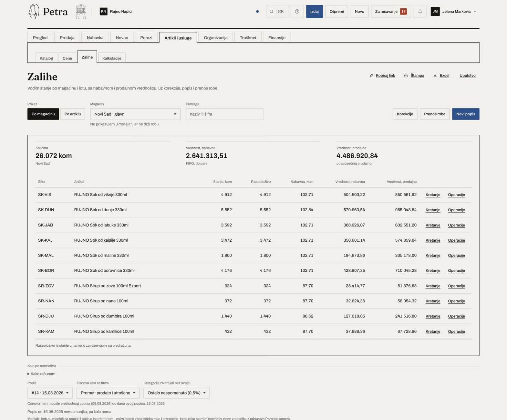The height and width of the screenshot is (420, 507).
Task: Click the article name RUJNO Sirup od nane 100ml
Action: (x=101, y=301)
